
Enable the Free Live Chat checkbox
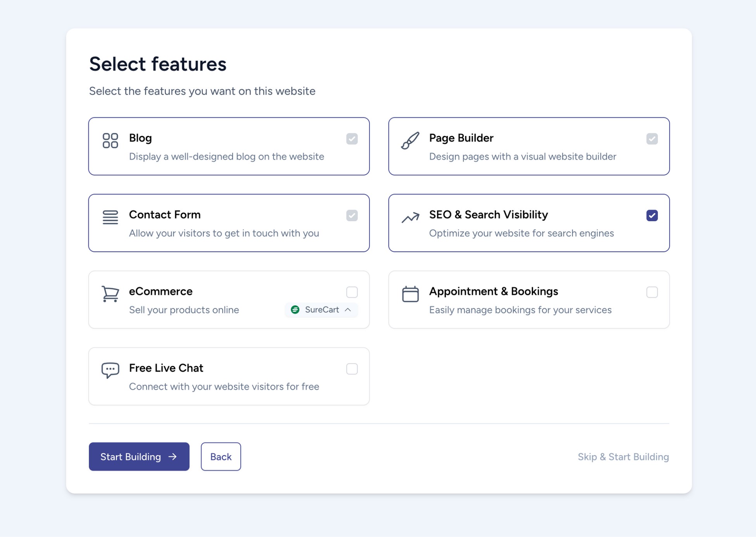[352, 369]
